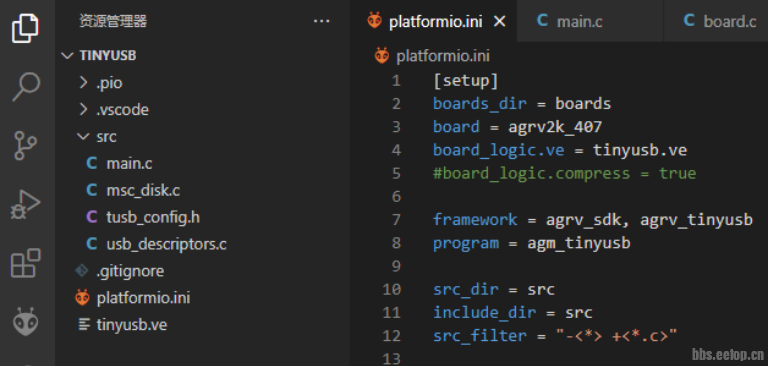Click the PlatformIO icon beside platformio.ini in tree
Image resolution: width=769 pixels, height=366 pixels.
[x=82, y=297]
